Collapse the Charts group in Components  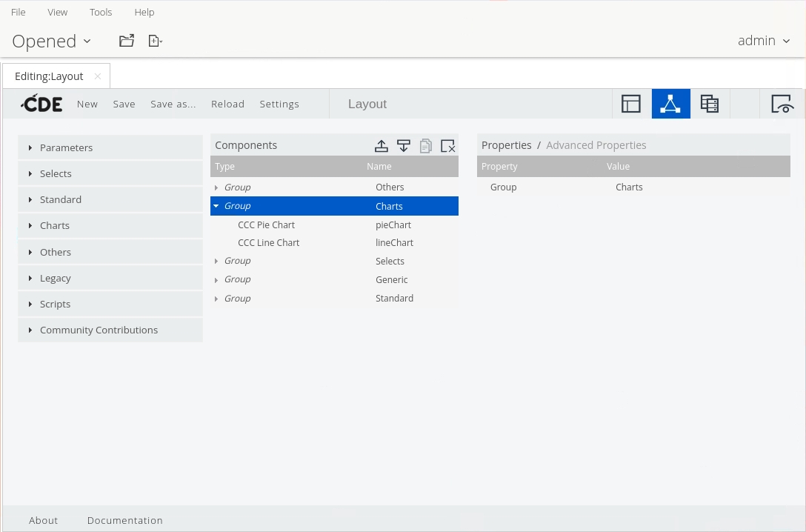[x=216, y=206]
